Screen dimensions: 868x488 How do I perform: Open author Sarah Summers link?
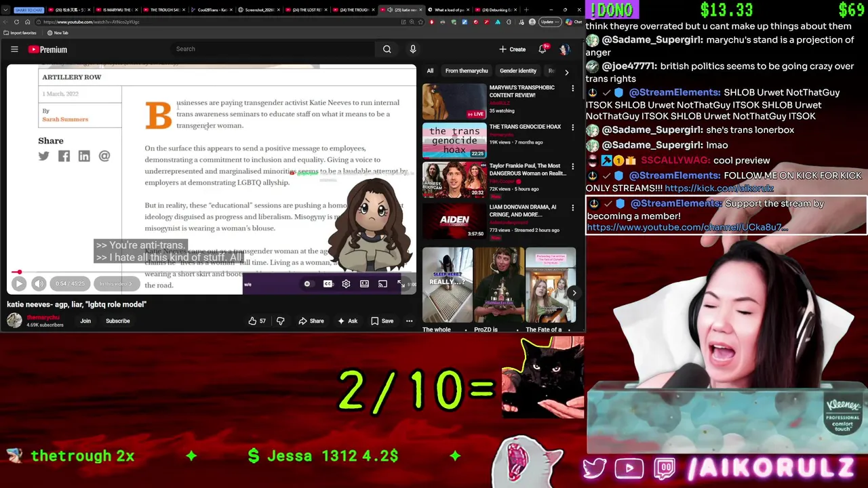[x=65, y=119]
